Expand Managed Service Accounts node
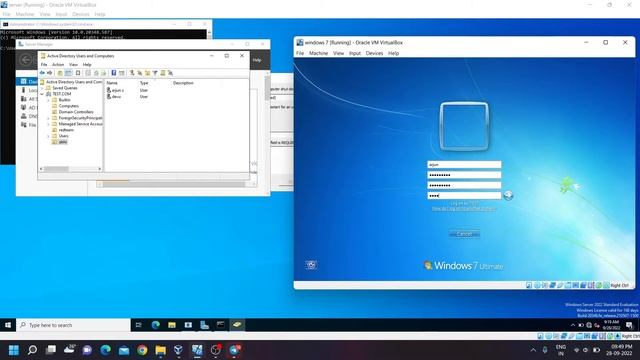The image size is (640, 360). 48,124
